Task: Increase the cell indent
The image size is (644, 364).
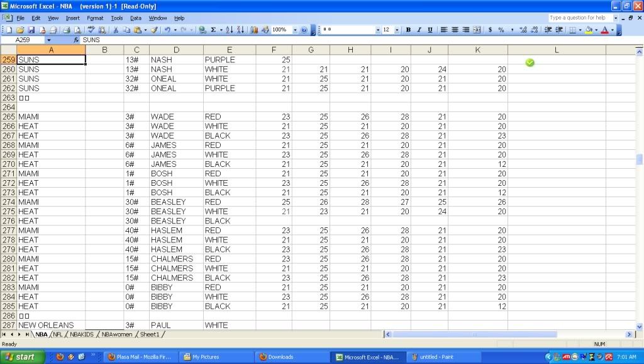Action: [559, 30]
